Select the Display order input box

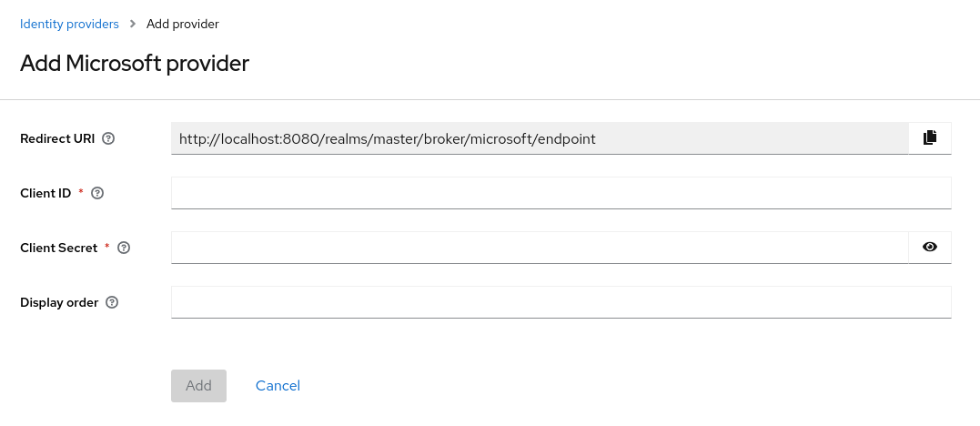point(561,302)
